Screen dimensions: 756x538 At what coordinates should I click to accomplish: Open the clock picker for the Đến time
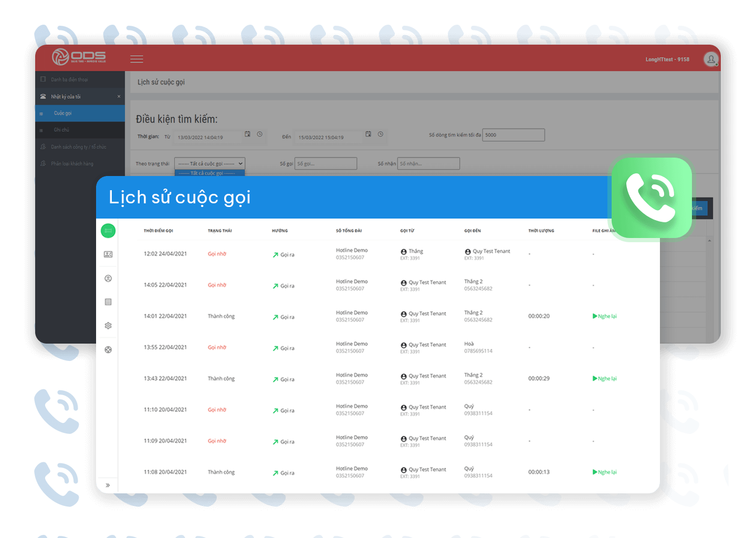pos(381,134)
